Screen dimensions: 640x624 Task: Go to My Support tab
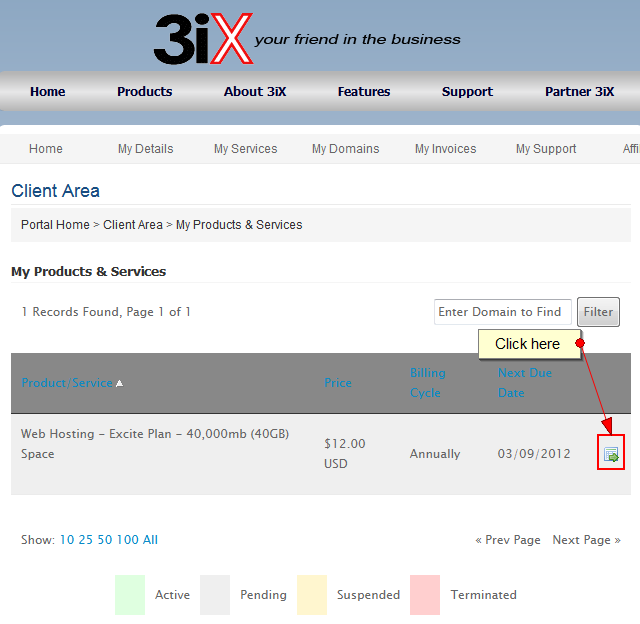point(546,149)
